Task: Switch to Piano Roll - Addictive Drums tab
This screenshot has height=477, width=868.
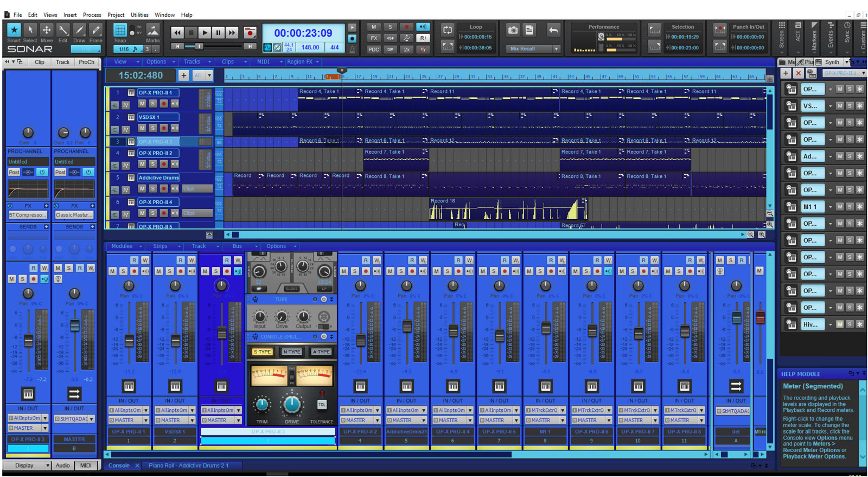Action: 188,466
